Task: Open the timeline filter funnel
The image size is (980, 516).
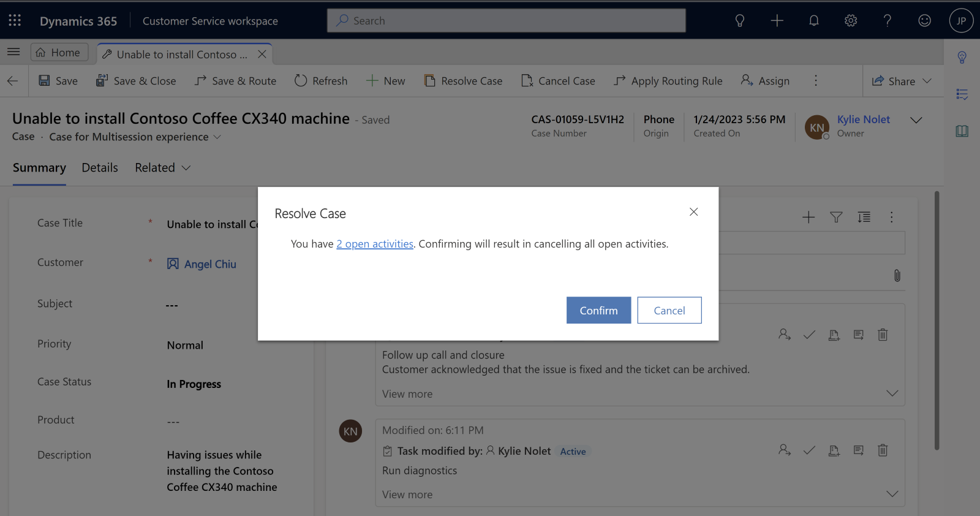Action: [x=836, y=217]
